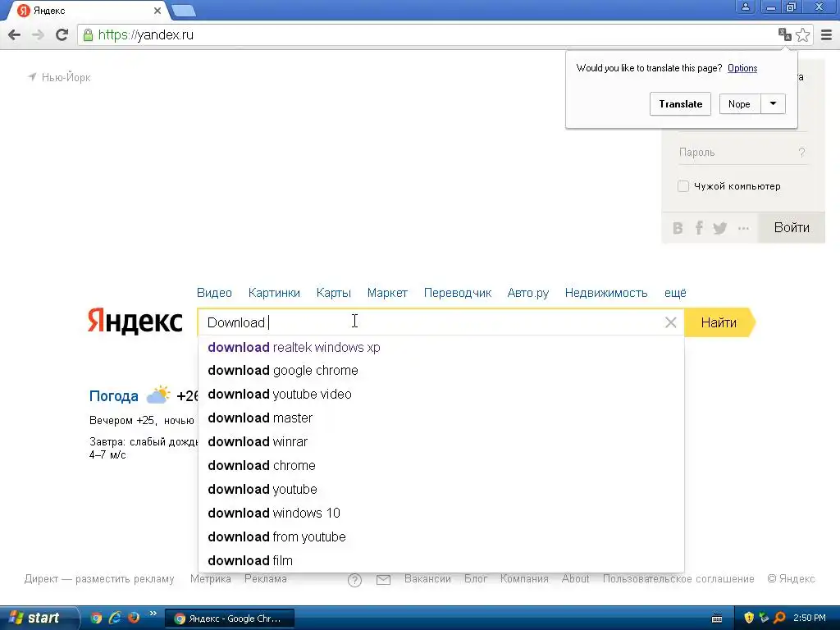Launch Internet Explorer from quick launch
This screenshot has height=630, width=840.
click(x=115, y=619)
